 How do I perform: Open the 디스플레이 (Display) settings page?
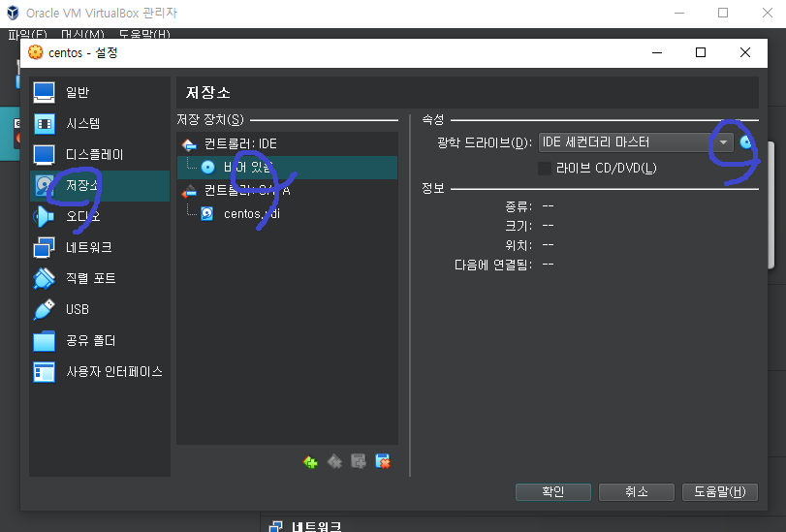tap(100, 154)
